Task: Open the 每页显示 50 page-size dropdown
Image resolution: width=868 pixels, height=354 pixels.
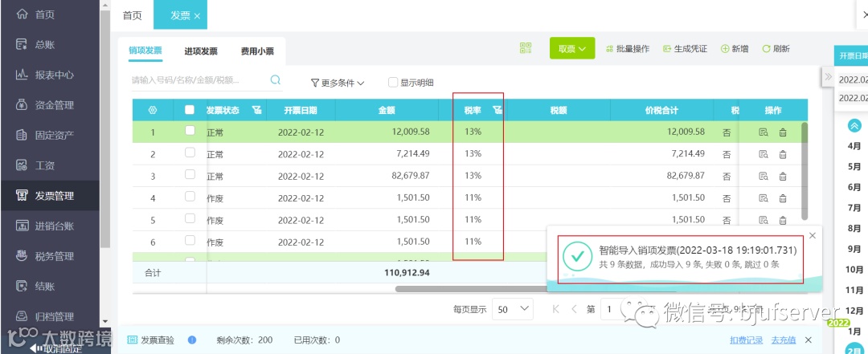Action: [x=512, y=309]
